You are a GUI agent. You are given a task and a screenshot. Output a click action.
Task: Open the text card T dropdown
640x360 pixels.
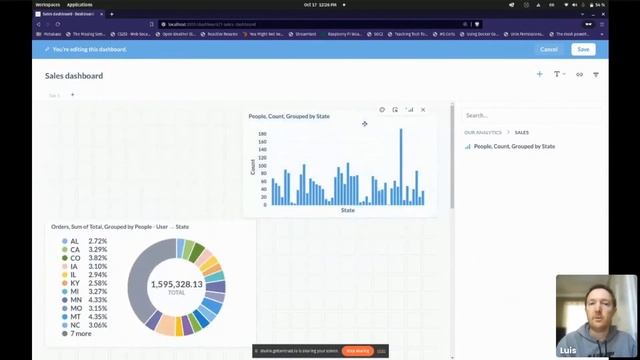pos(559,74)
